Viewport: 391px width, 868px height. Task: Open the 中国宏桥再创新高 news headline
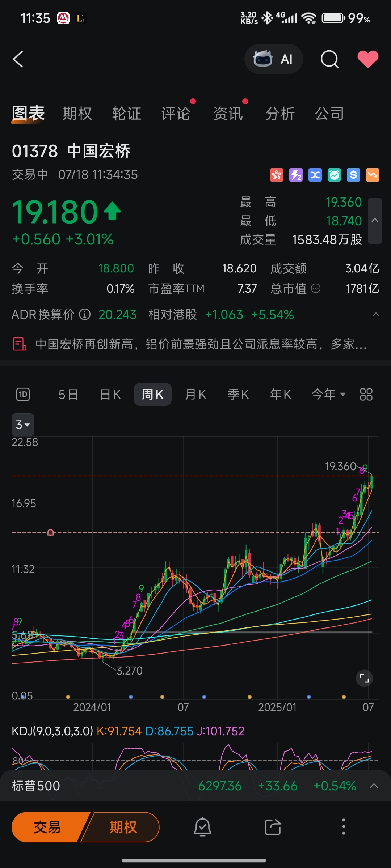click(201, 344)
